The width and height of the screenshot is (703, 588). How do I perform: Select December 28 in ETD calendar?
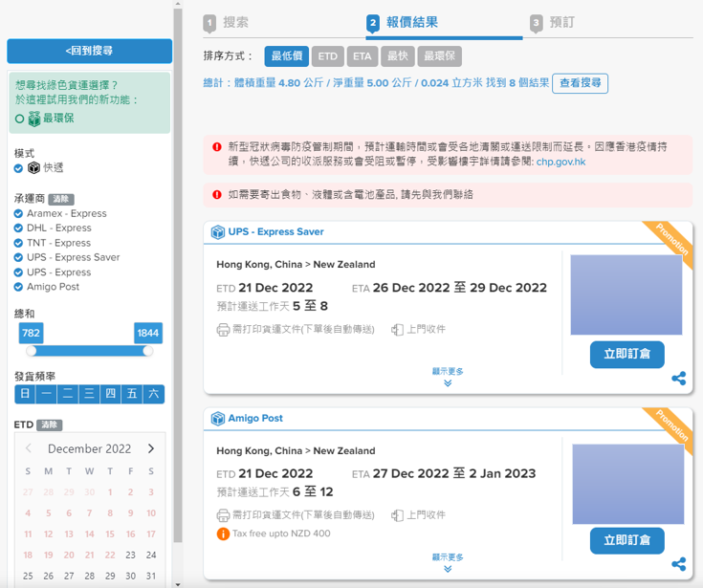90,576
